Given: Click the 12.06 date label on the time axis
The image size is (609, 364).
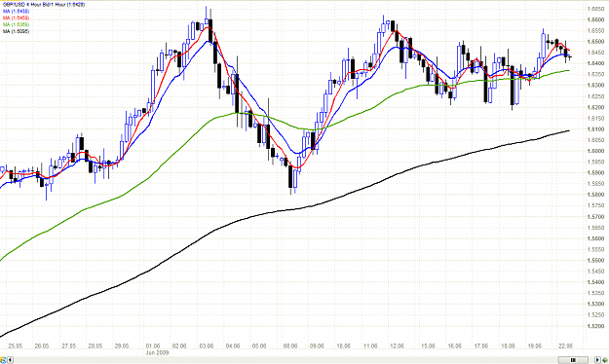Looking at the screenshot, I should point(397,346).
